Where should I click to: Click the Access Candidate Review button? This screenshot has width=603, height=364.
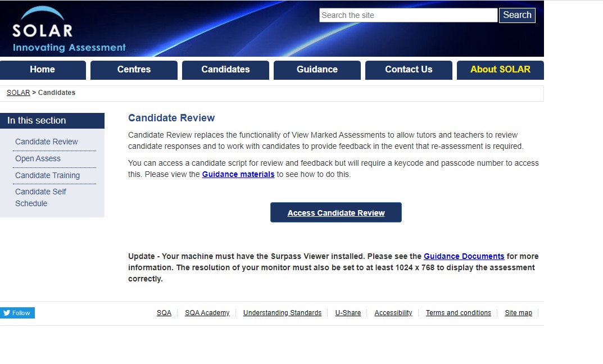(x=335, y=212)
